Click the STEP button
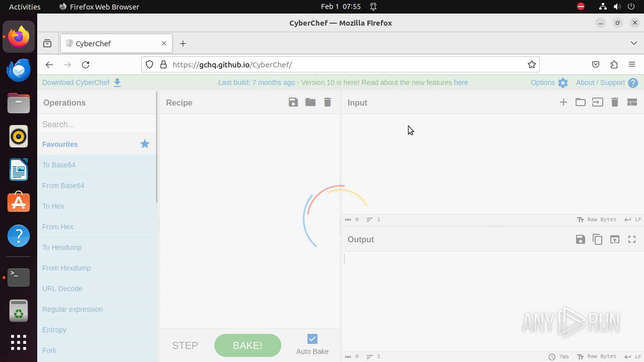644x362 pixels. (x=185, y=345)
